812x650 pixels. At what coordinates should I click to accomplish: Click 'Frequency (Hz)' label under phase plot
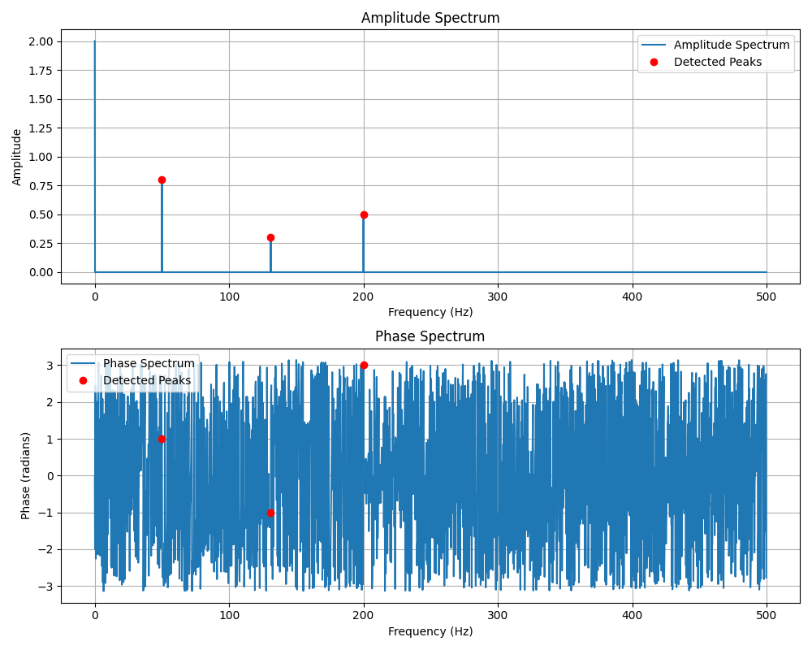(x=430, y=631)
